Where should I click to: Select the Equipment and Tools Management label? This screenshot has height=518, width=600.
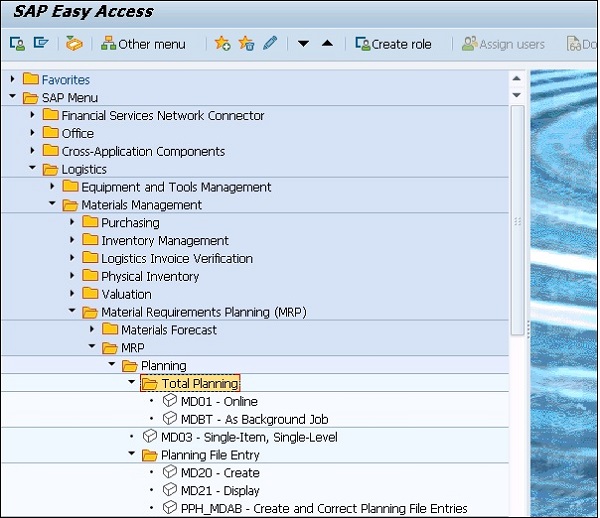176,187
